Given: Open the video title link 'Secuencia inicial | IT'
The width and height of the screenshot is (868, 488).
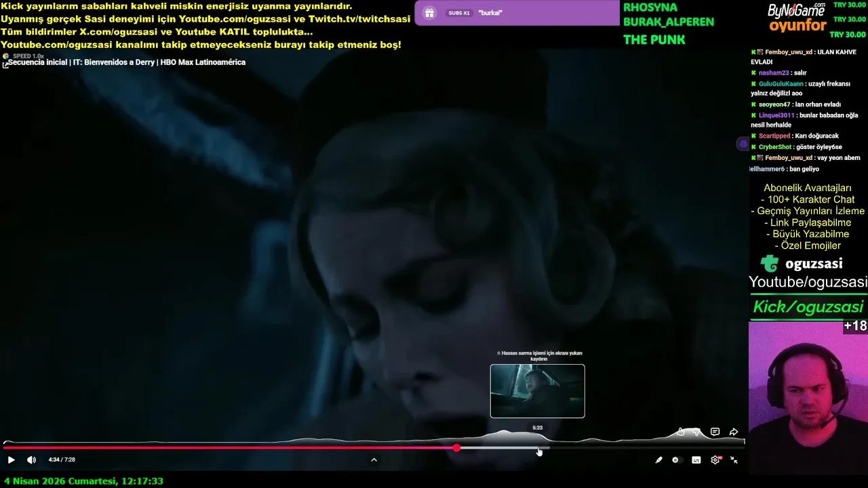Looking at the screenshot, I should coord(127,62).
